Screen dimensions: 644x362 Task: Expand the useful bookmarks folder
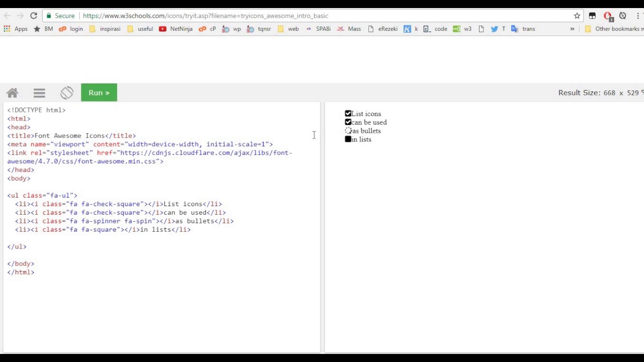[x=140, y=29]
